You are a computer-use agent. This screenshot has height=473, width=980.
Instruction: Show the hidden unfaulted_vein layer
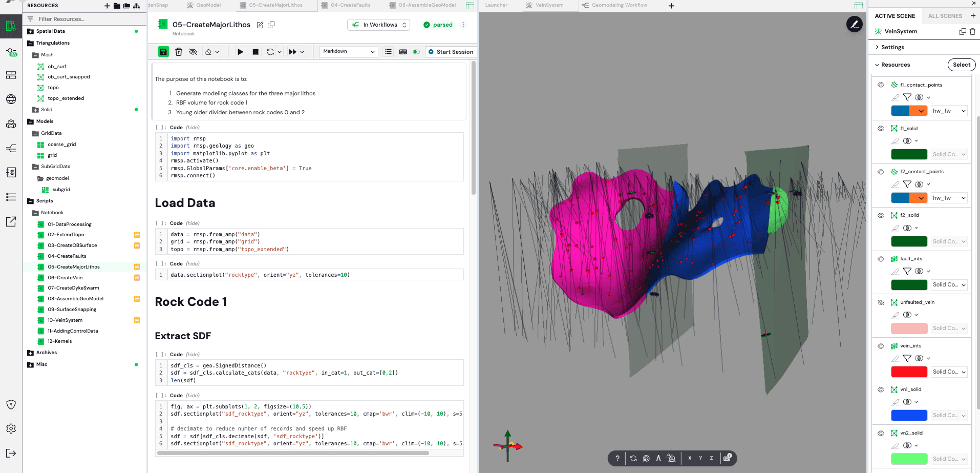pos(881,302)
